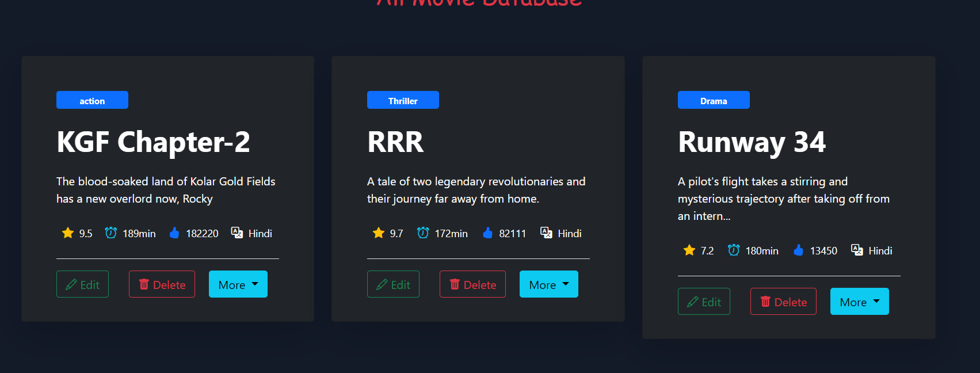Click the KGF Chapter-2 title
Screen dimensions: 980x373
point(153,142)
